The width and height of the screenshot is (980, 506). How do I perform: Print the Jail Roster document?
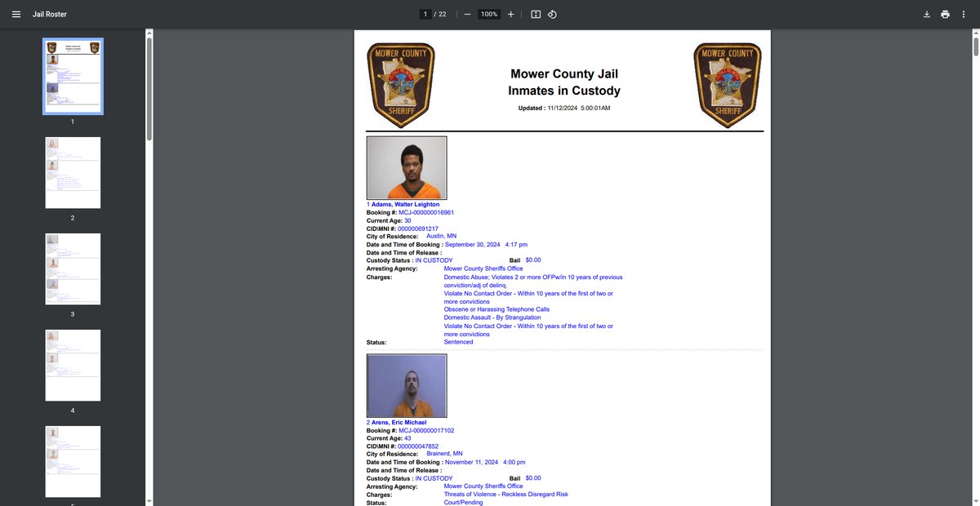click(x=945, y=15)
